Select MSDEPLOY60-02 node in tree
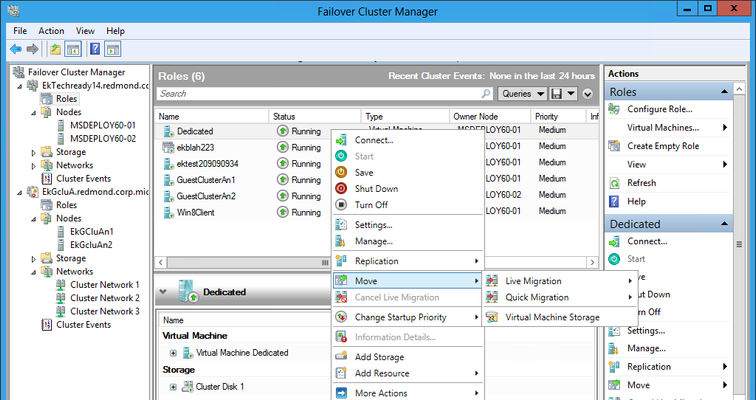 click(x=103, y=139)
